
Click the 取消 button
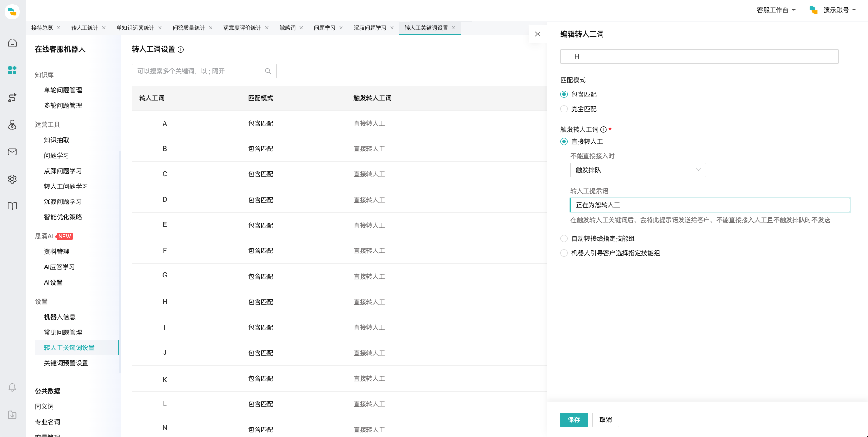click(x=606, y=420)
